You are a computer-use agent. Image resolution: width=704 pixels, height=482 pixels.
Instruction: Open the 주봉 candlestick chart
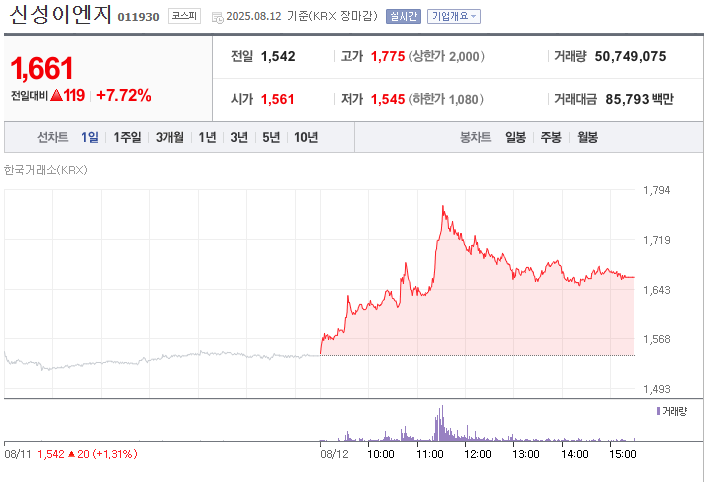pyautogui.click(x=551, y=137)
